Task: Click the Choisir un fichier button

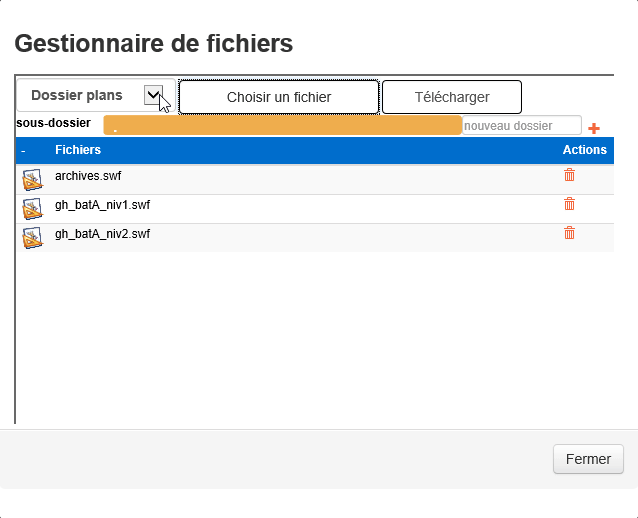Action: coord(279,97)
